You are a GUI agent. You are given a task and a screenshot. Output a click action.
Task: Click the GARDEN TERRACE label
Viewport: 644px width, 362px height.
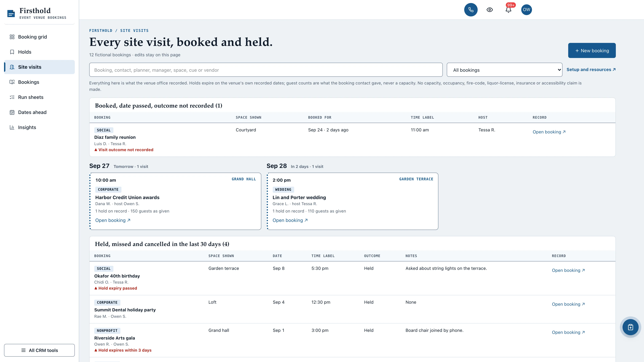tap(416, 179)
